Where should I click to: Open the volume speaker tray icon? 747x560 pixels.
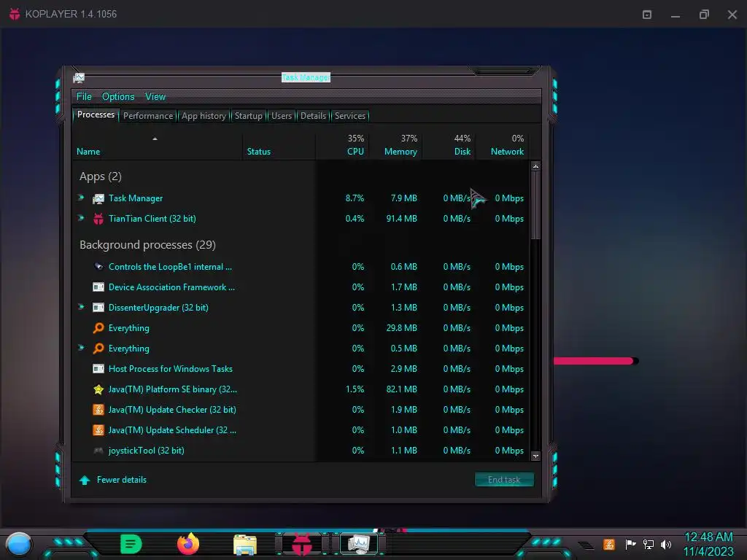click(665, 544)
